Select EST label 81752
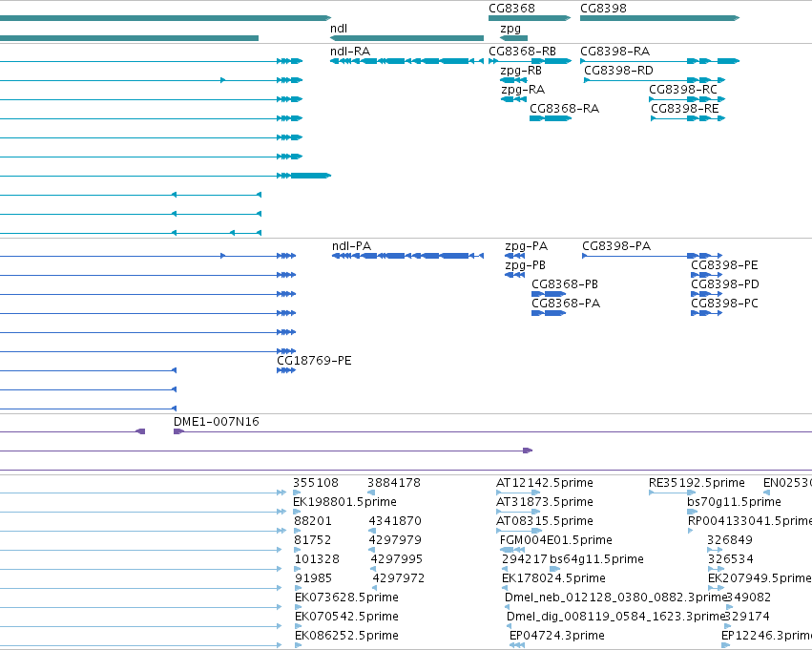The height and width of the screenshot is (650, 812). (313, 540)
